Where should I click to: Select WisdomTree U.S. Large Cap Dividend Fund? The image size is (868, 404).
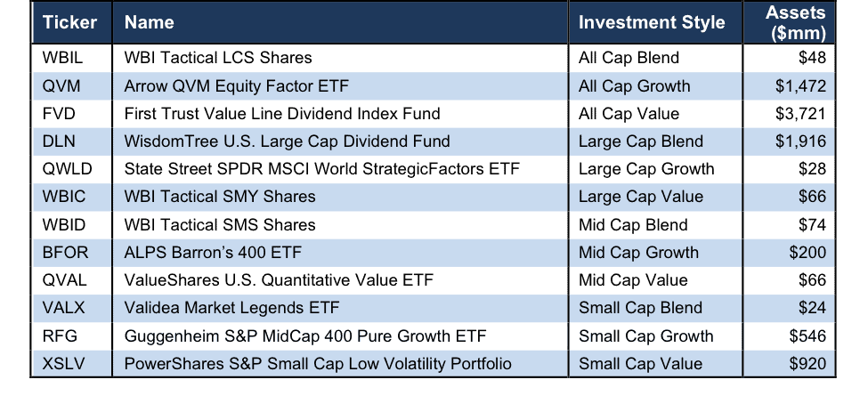pyautogui.click(x=287, y=141)
